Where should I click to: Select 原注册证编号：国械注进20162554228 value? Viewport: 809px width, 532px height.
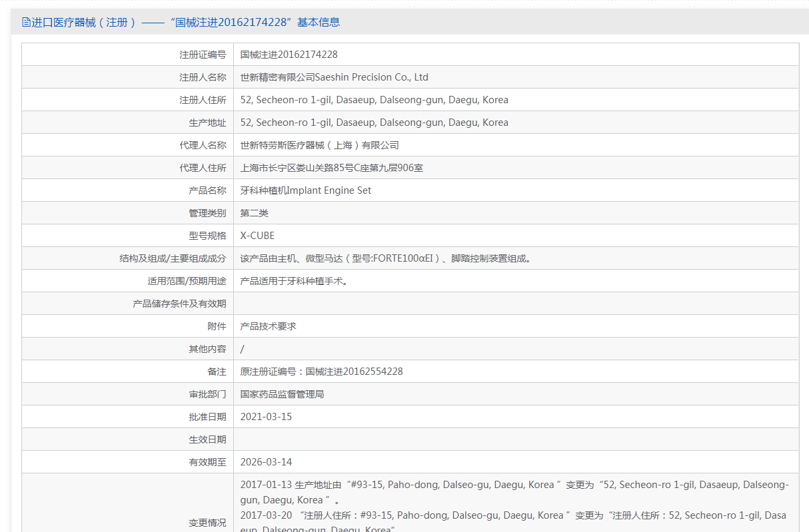click(x=322, y=372)
